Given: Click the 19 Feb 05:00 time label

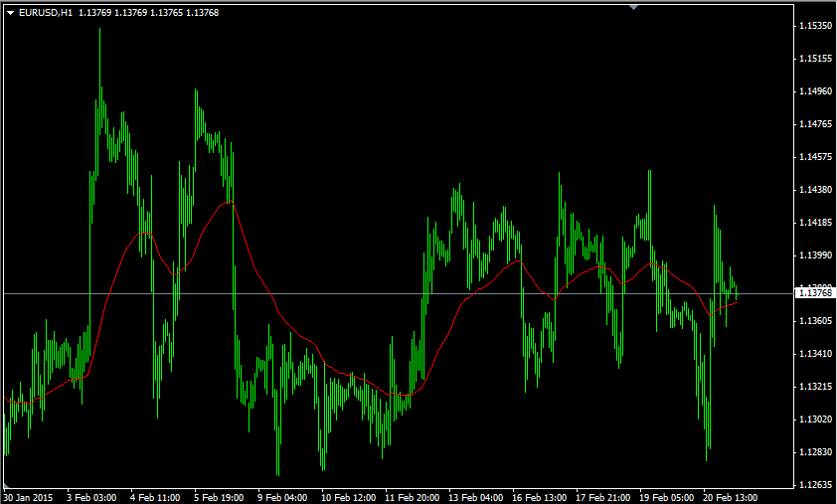Looking at the screenshot, I should tap(666, 498).
